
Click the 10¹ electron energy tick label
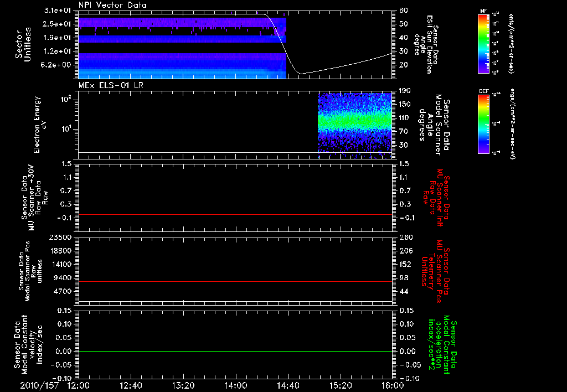(x=67, y=129)
